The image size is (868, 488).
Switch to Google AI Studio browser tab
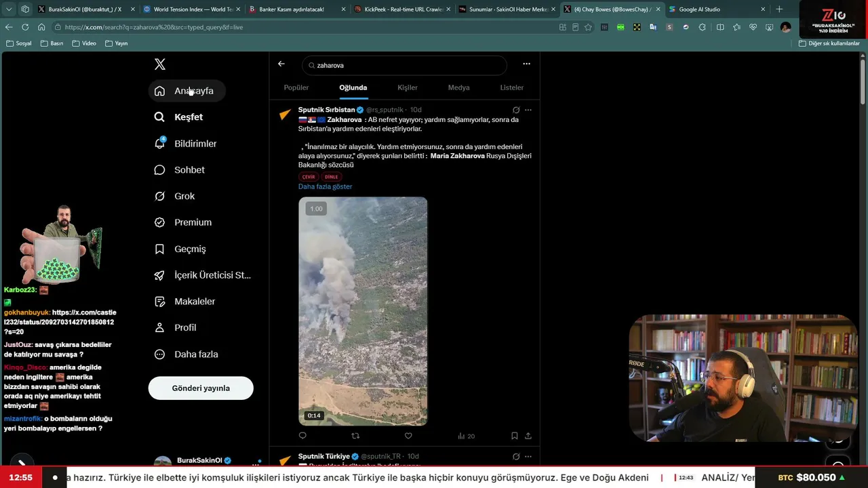pyautogui.click(x=717, y=9)
